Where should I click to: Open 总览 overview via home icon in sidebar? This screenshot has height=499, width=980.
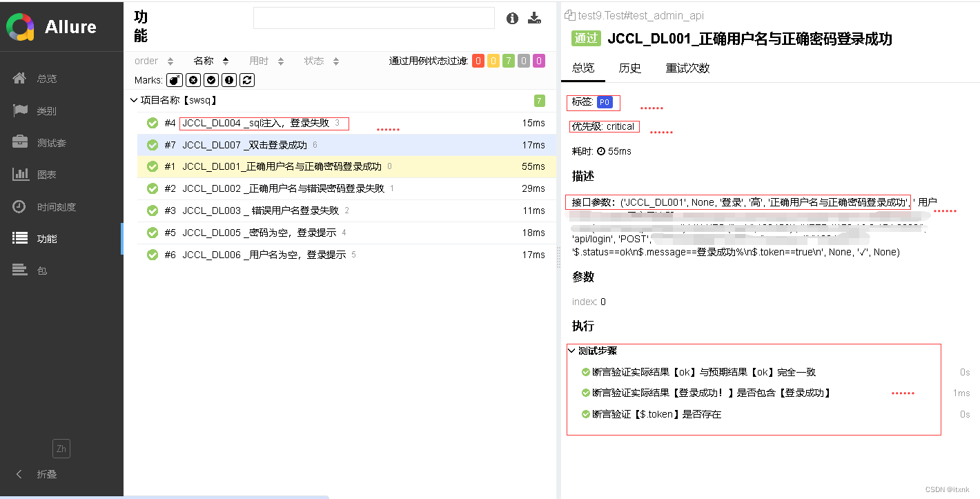pos(20,78)
